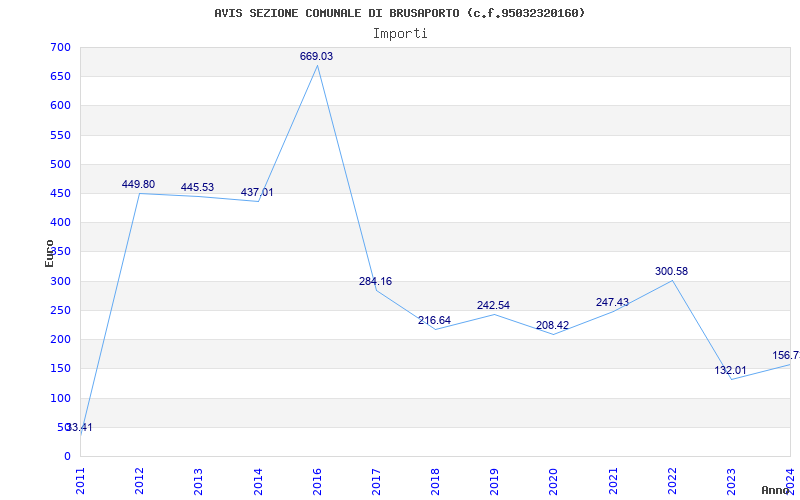Select the 216.64 data label
Screen dimensions: 800x500
[435, 321]
